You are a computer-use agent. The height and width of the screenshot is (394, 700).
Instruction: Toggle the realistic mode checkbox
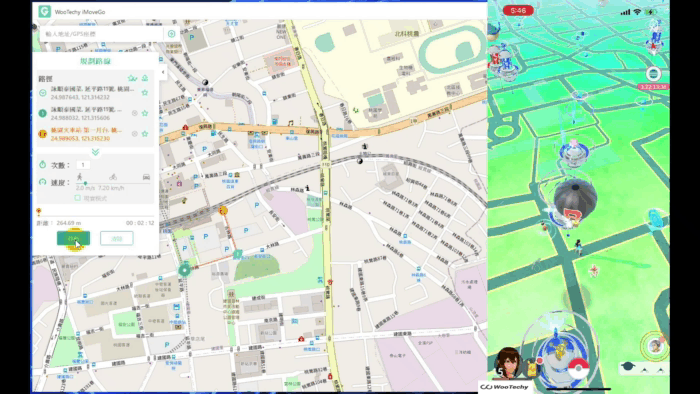point(77,198)
